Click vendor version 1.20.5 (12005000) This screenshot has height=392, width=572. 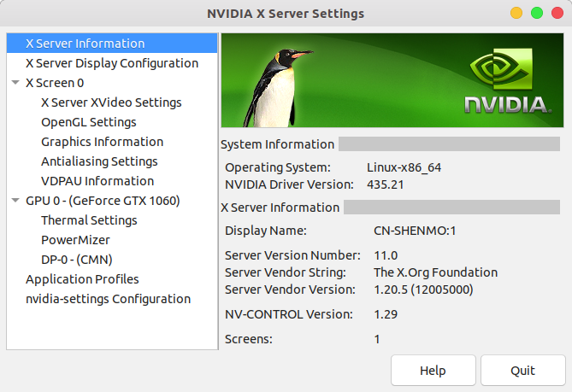pyautogui.click(x=423, y=290)
